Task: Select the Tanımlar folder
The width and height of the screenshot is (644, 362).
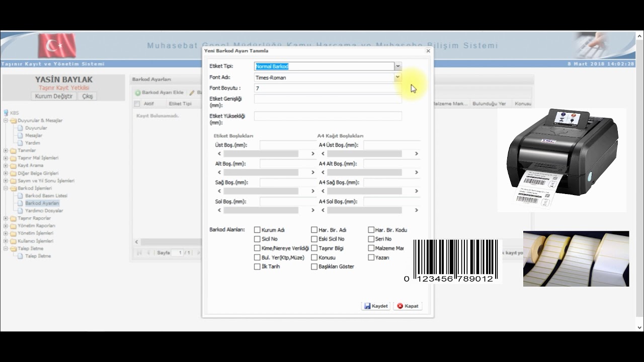Action: 27,150
